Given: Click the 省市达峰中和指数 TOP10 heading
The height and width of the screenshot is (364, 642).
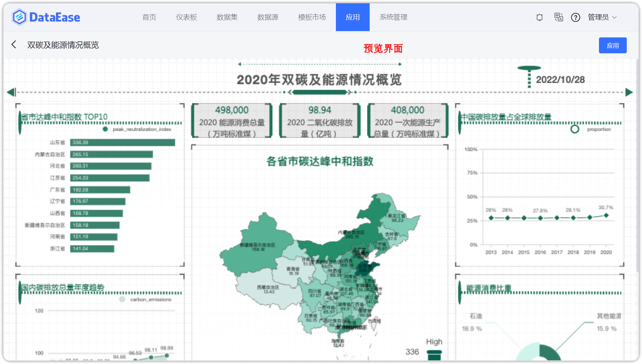Looking at the screenshot, I should tap(65, 117).
